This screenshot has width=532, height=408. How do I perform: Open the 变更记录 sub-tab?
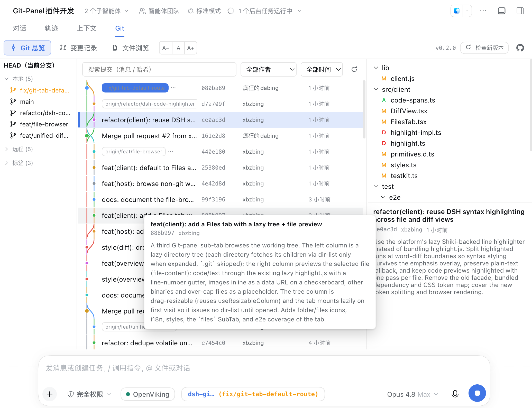[x=78, y=48]
